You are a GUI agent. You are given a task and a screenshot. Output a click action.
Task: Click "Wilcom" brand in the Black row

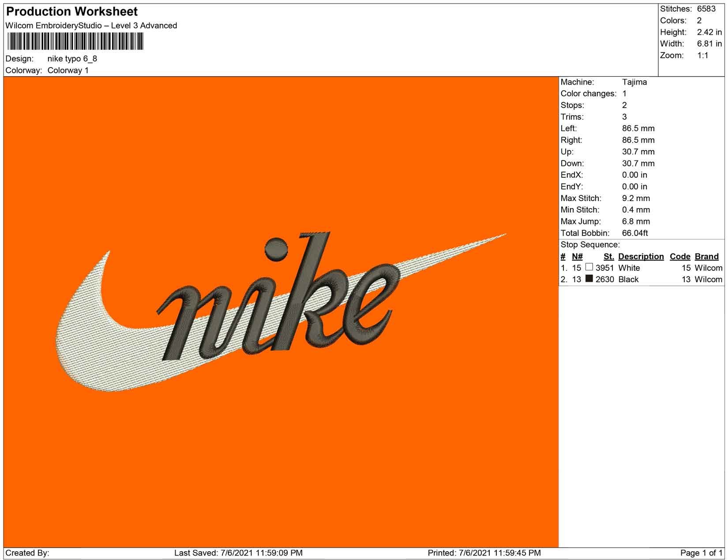click(x=709, y=279)
